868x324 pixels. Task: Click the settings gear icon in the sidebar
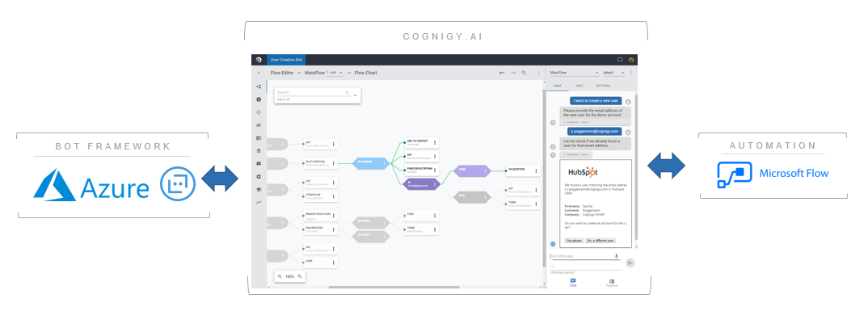coord(259,177)
